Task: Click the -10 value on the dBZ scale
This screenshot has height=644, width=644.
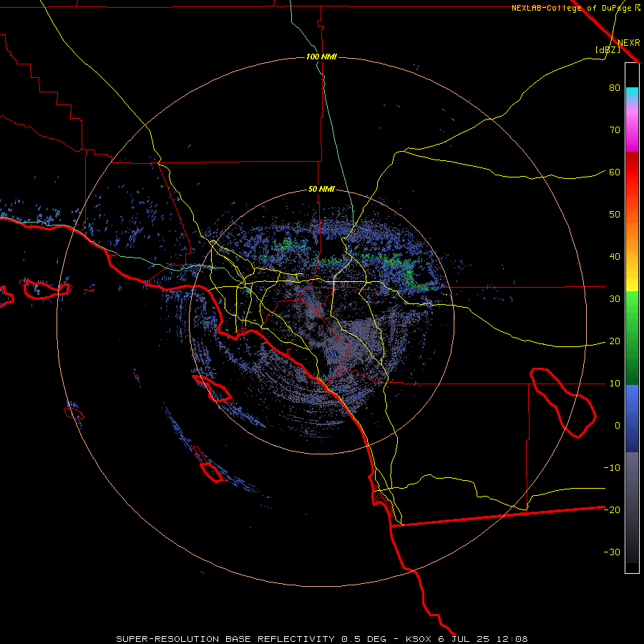Action: [612, 468]
